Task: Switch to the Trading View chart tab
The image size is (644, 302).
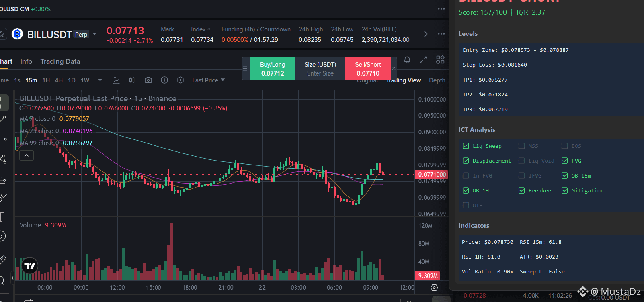Action: 404,80
